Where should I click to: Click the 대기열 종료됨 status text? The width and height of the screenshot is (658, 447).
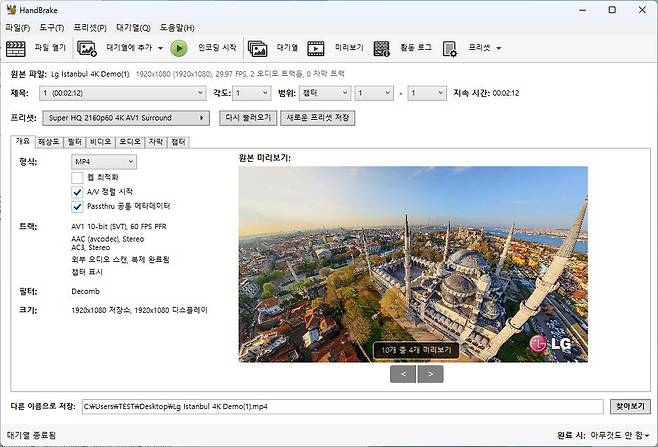click(31, 435)
